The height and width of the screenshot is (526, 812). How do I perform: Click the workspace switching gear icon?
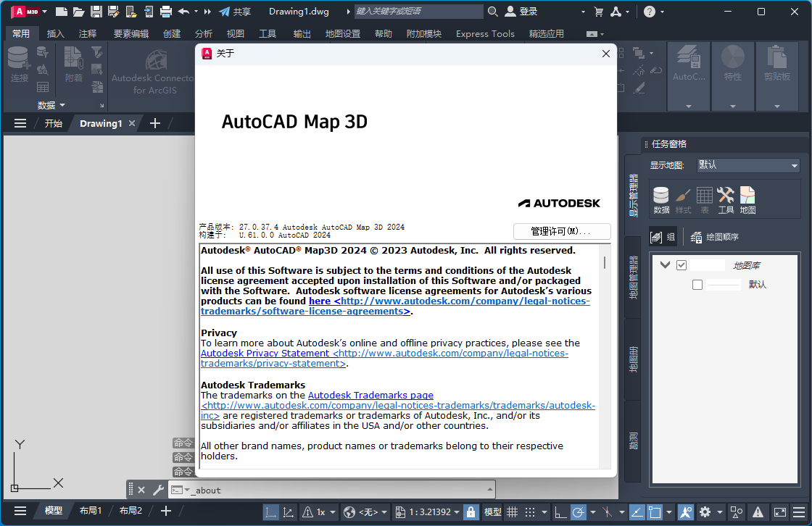tap(705, 512)
